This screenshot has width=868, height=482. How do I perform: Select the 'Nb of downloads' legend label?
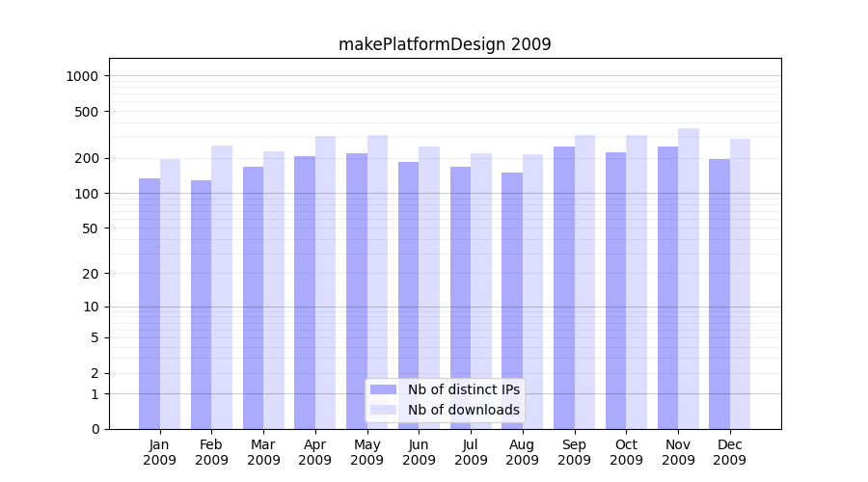[463, 410]
